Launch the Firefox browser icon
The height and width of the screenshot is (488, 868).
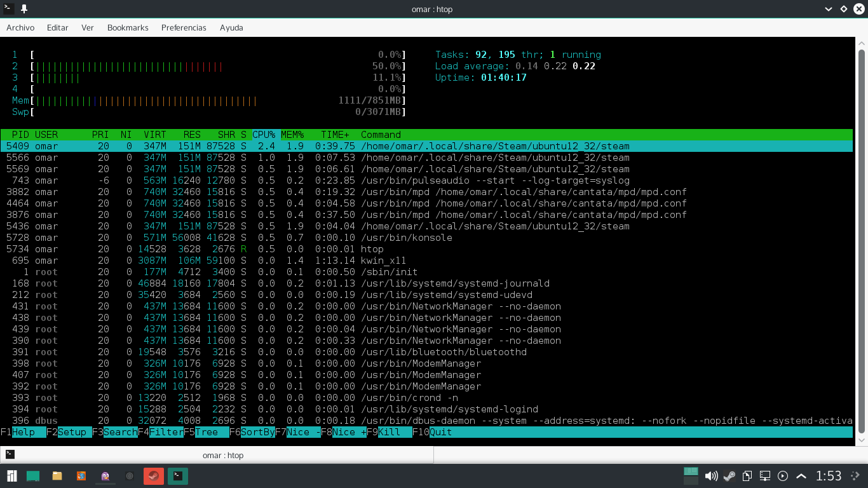pyautogui.click(x=81, y=476)
